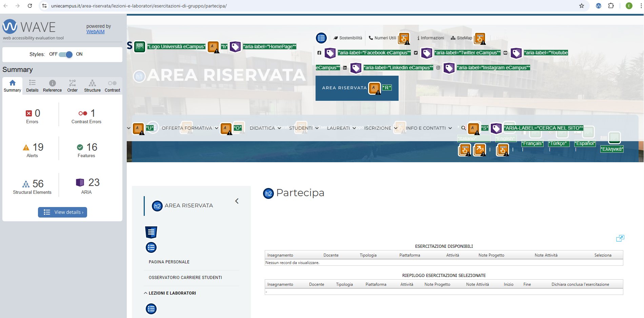Open the Pagina Personale sidebar item
Image resolution: width=644 pixels, height=318 pixels.
point(169,262)
